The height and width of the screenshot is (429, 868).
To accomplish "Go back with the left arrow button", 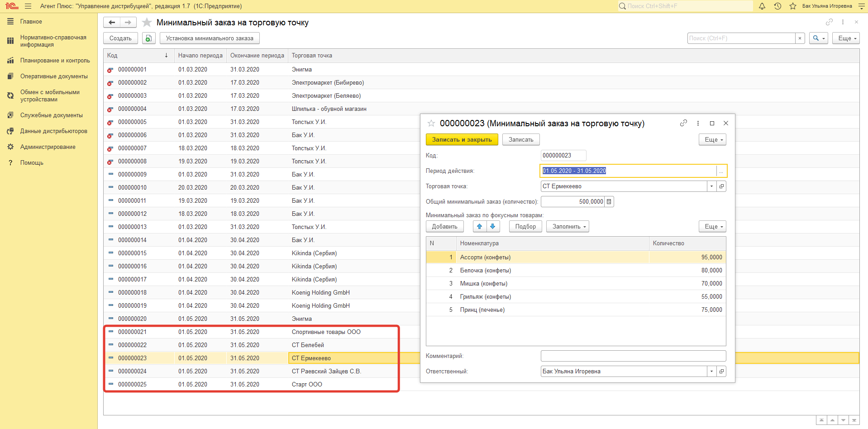I will (112, 22).
